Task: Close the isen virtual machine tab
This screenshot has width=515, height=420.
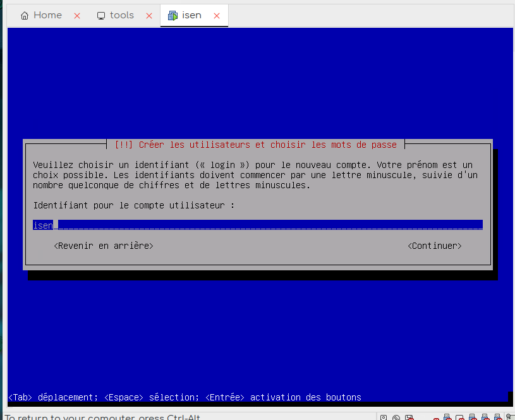Action: coord(217,16)
